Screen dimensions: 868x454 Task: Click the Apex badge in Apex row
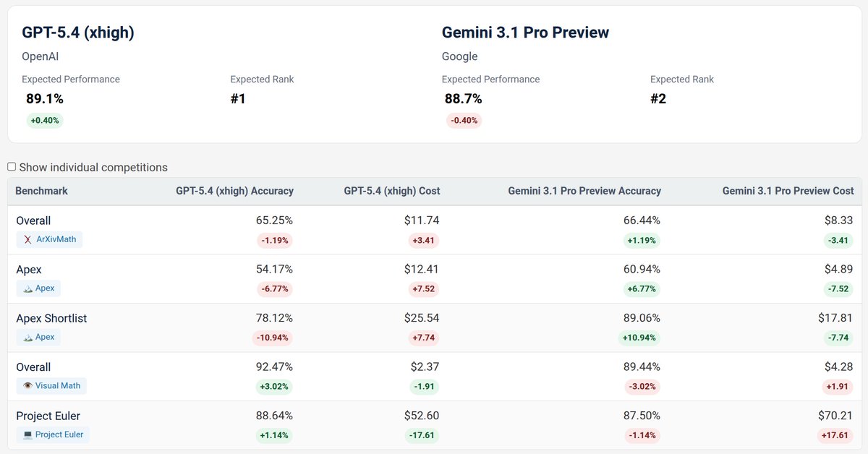[38, 287]
